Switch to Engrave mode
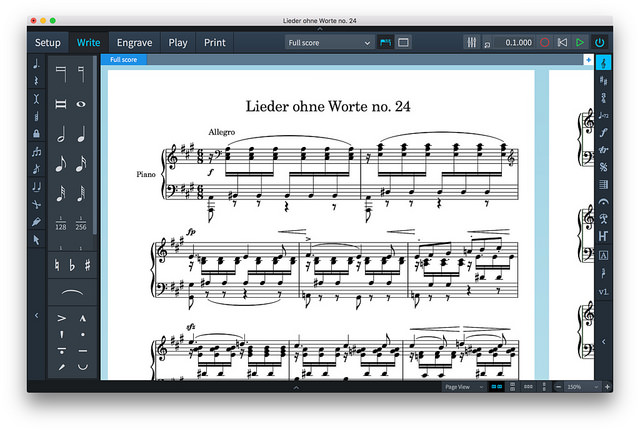The image size is (640, 431). (134, 42)
